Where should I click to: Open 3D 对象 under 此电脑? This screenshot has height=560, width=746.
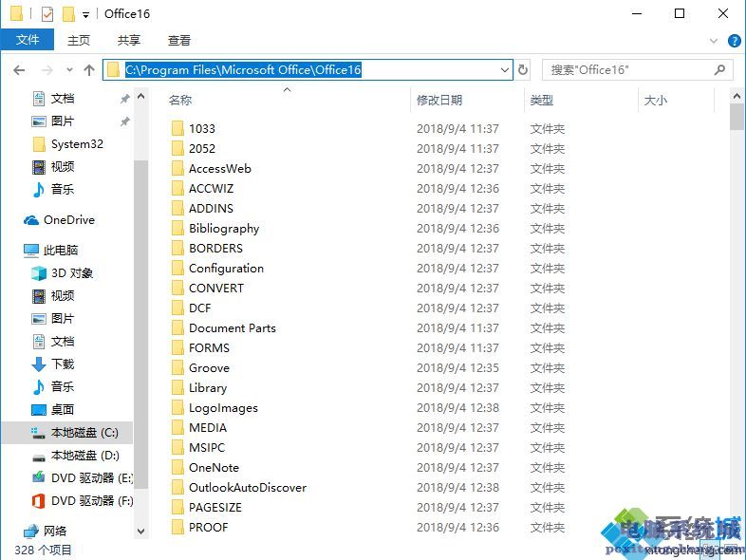click(72, 273)
